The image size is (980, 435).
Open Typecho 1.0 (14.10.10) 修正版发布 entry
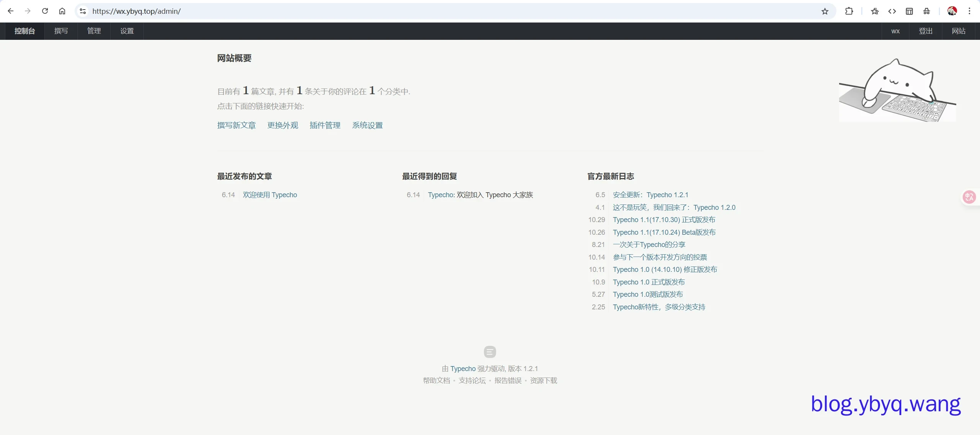[x=665, y=270]
